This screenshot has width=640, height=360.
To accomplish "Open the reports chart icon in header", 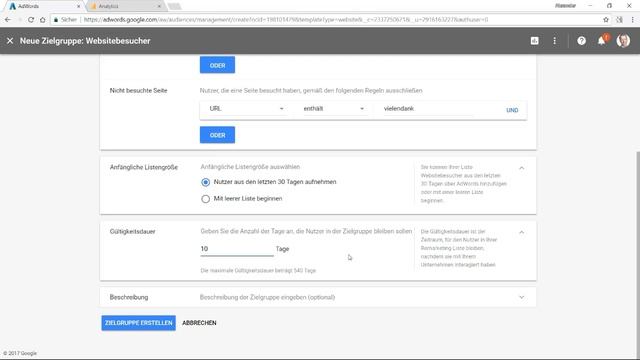I will click(x=534, y=41).
